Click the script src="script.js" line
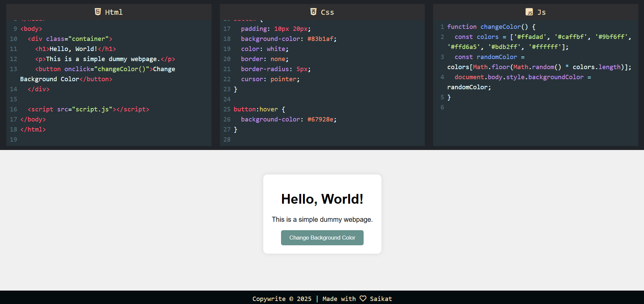The height and width of the screenshot is (304, 644). pos(89,109)
